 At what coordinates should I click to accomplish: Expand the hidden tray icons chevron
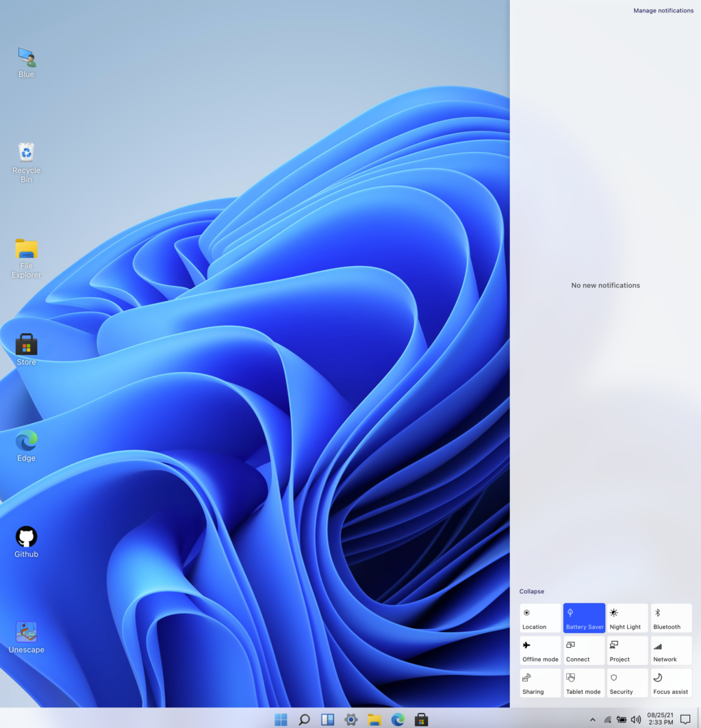(x=592, y=719)
